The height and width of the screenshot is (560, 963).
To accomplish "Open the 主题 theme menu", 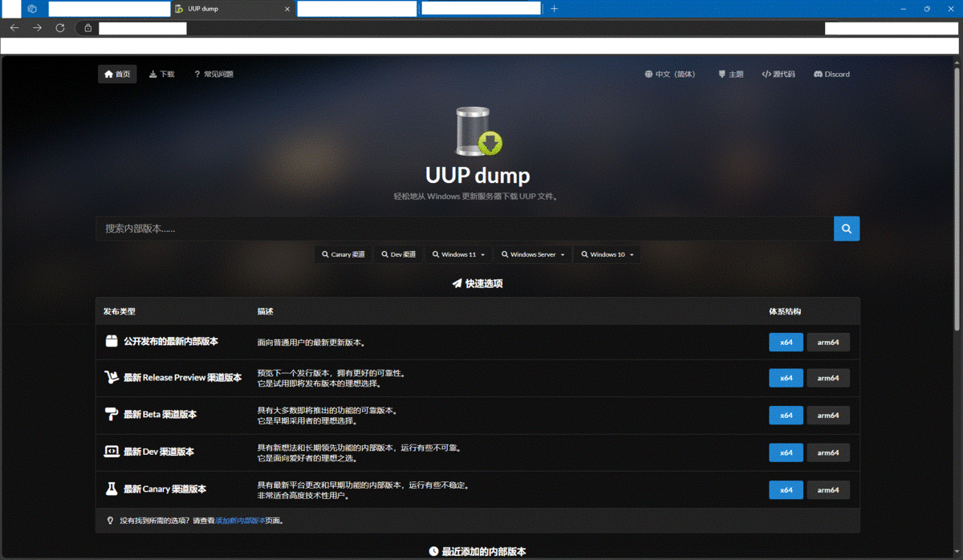I will pyautogui.click(x=731, y=74).
